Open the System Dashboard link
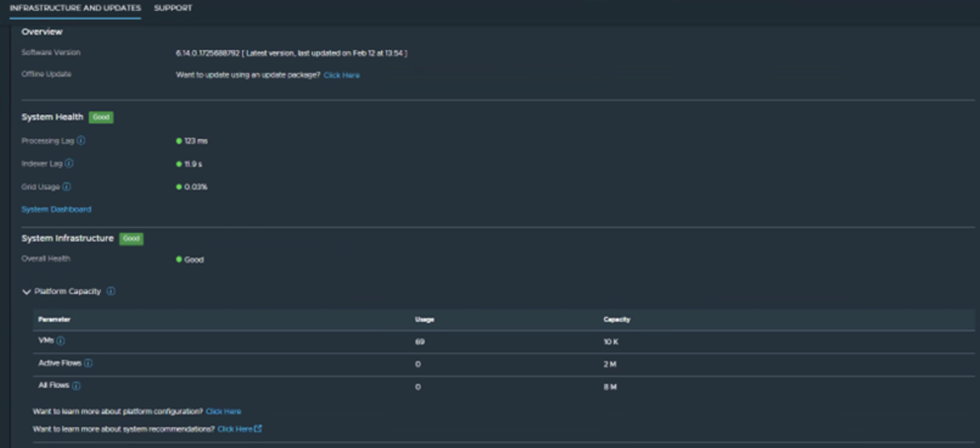 click(x=56, y=209)
